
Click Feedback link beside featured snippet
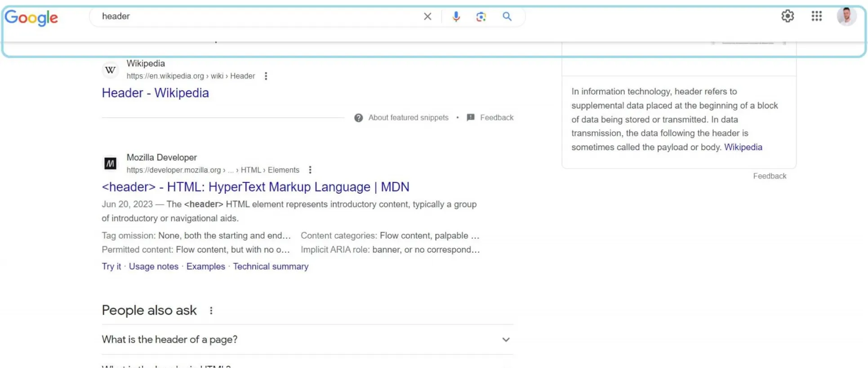[x=497, y=118]
